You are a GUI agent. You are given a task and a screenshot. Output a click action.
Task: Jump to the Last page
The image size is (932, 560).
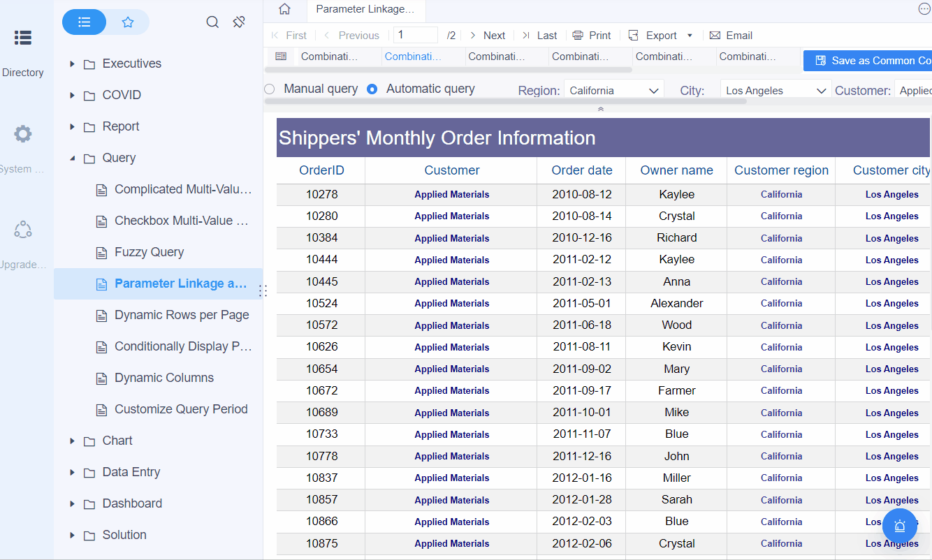tap(539, 36)
